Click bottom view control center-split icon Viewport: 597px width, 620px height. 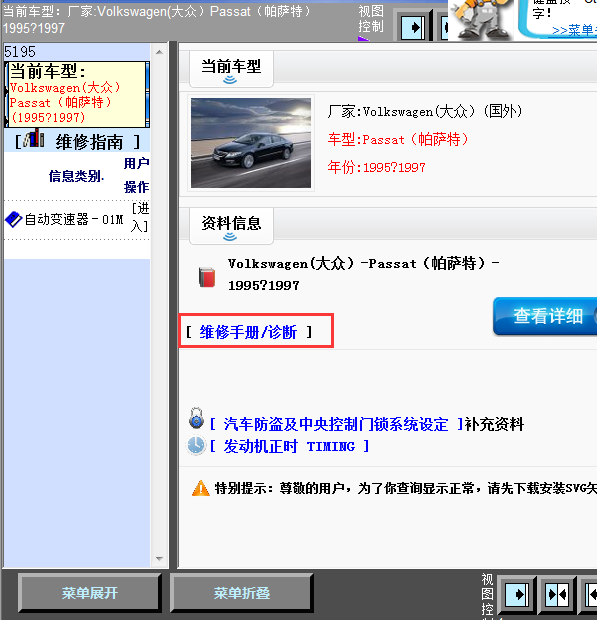tap(557, 595)
